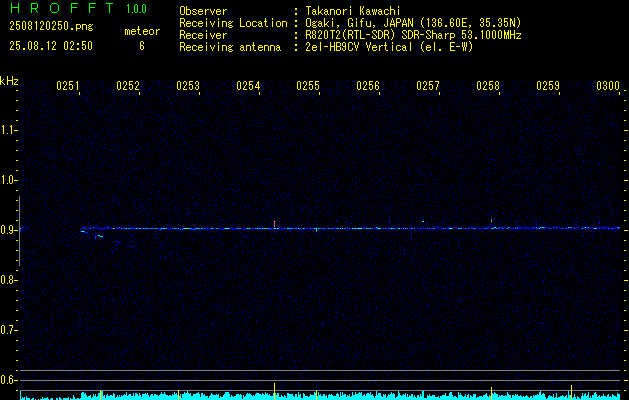Click the meteor echo spike near 0254
The height and width of the screenshot is (400, 629).
click(x=274, y=224)
